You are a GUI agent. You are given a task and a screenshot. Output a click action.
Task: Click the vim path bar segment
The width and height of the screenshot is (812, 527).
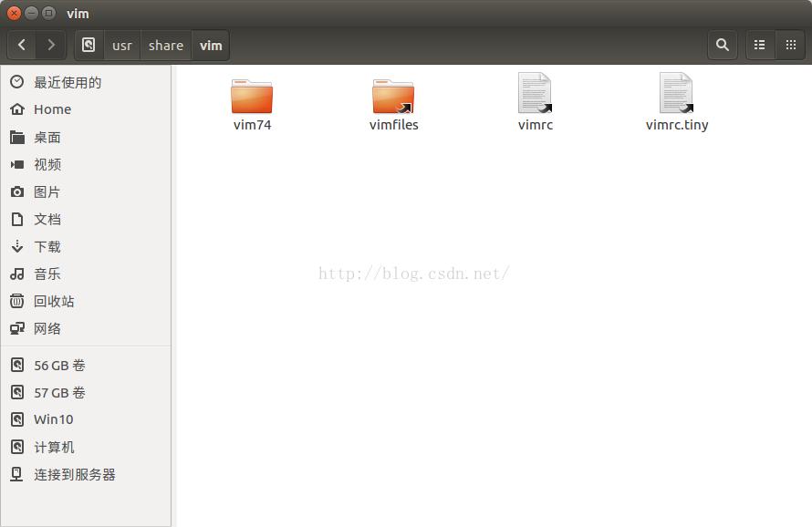[x=211, y=46]
